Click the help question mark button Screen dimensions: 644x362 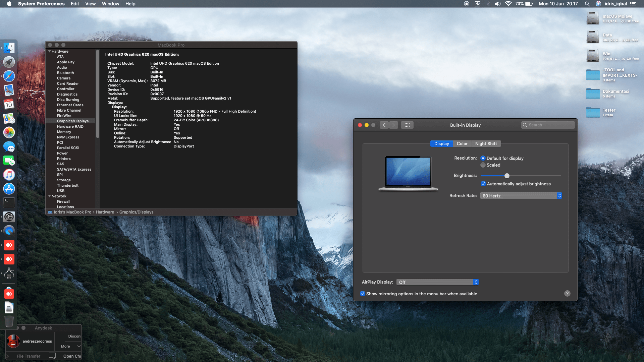click(x=567, y=294)
